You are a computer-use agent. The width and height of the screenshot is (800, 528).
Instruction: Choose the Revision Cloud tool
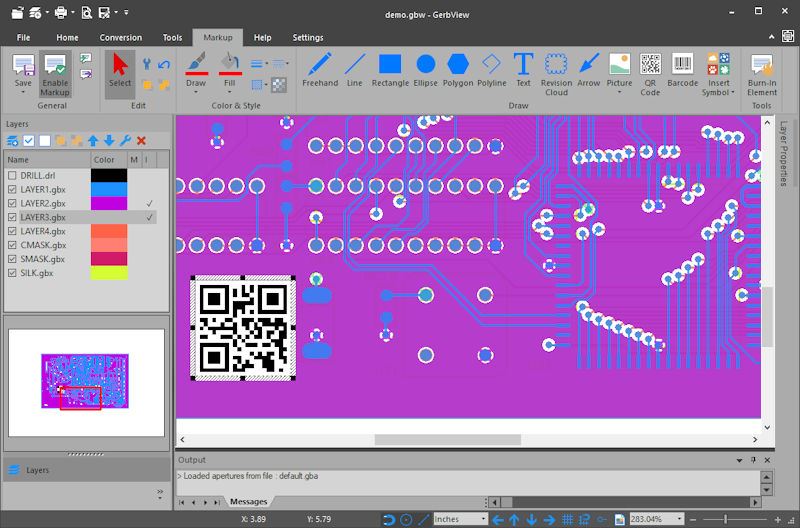click(x=556, y=74)
